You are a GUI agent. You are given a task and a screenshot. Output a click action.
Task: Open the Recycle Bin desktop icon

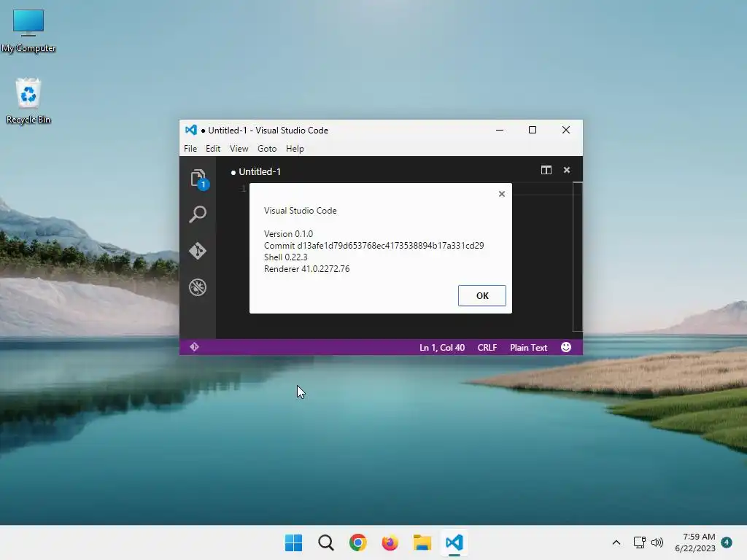[x=28, y=101]
